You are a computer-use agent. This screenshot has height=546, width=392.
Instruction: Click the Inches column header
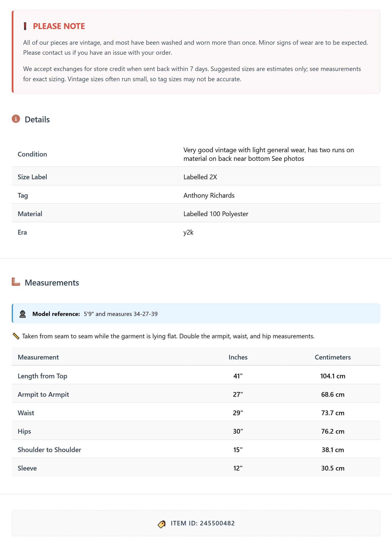click(x=238, y=357)
